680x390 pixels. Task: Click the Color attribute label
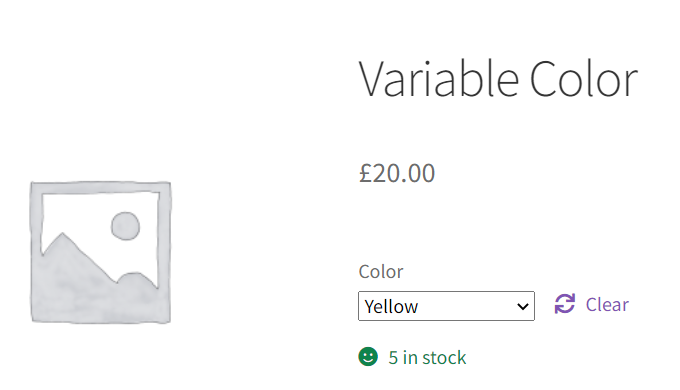click(x=381, y=272)
